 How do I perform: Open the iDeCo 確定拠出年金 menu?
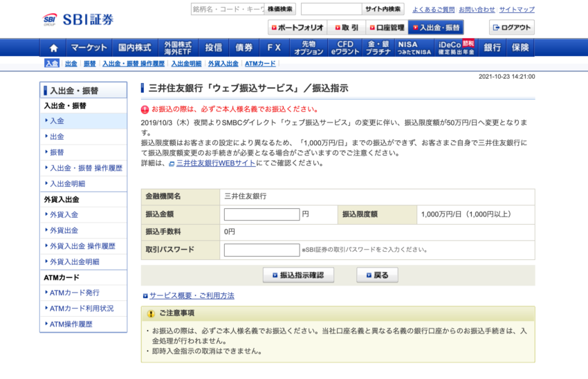coord(456,48)
